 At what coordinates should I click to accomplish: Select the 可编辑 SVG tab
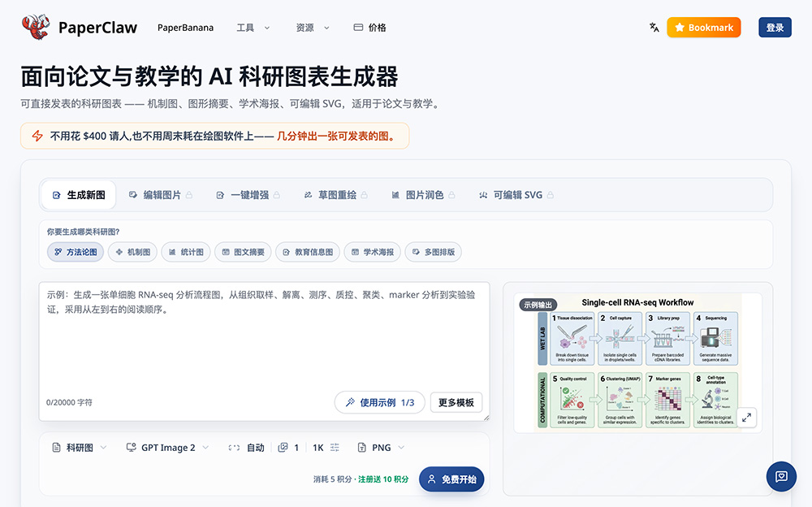(516, 195)
